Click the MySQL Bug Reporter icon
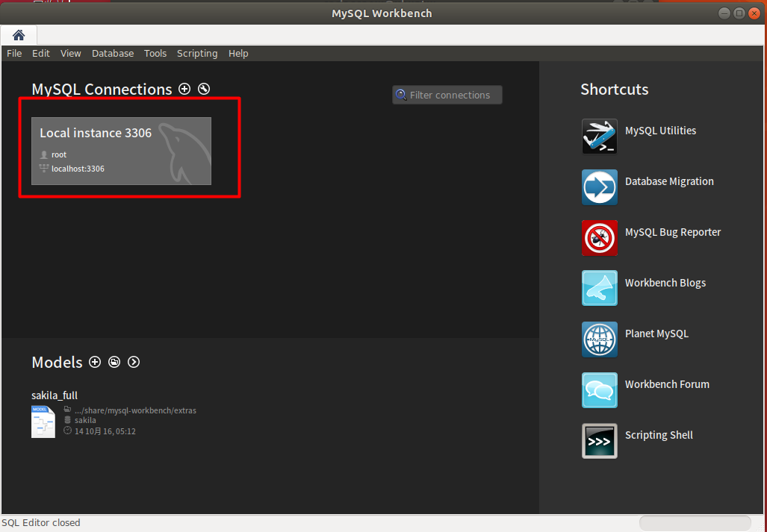767x532 pixels. click(x=599, y=238)
